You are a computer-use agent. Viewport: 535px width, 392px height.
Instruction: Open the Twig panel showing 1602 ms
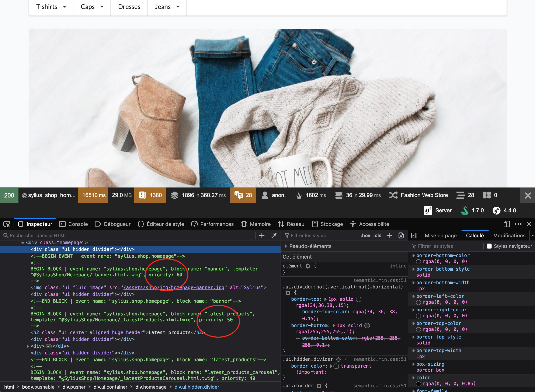tap(311, 195)
